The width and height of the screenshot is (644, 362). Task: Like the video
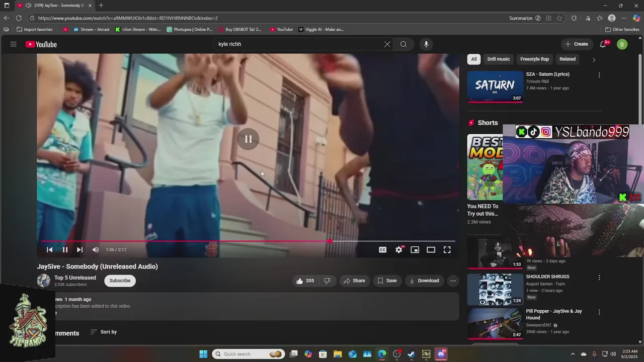tap(305, 281)
